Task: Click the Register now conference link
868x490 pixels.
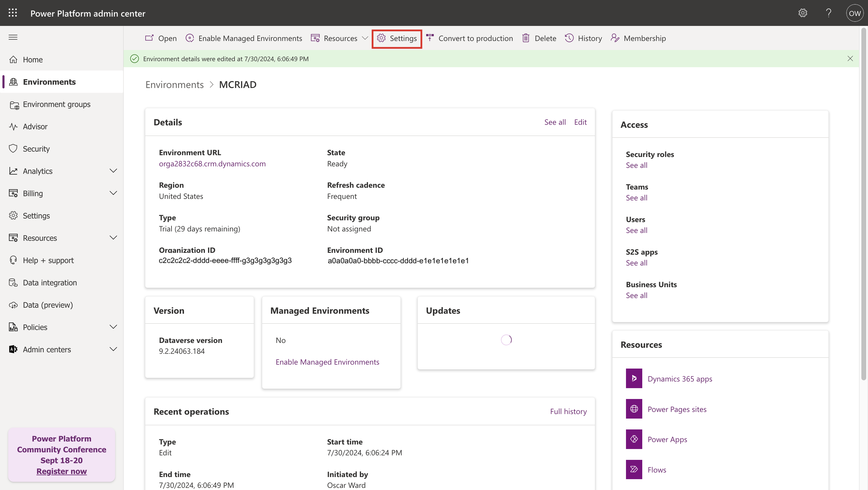Action: point(61,471)
